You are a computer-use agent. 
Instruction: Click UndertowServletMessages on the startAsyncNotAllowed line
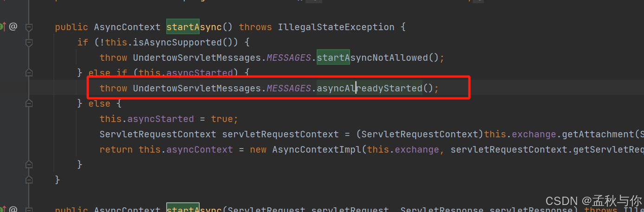tap(197, 58)
